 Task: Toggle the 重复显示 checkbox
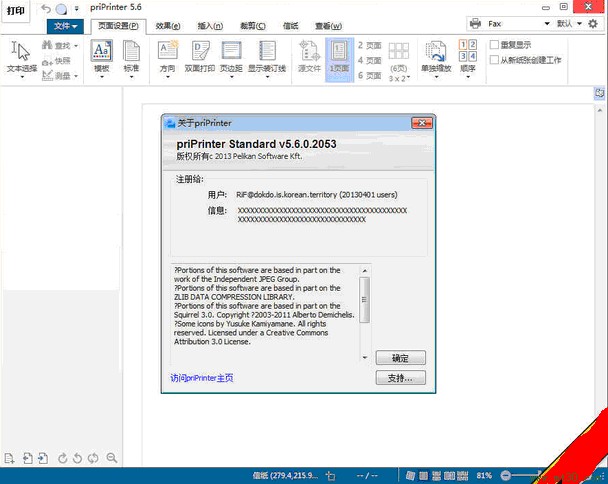(x=495, y=45)
